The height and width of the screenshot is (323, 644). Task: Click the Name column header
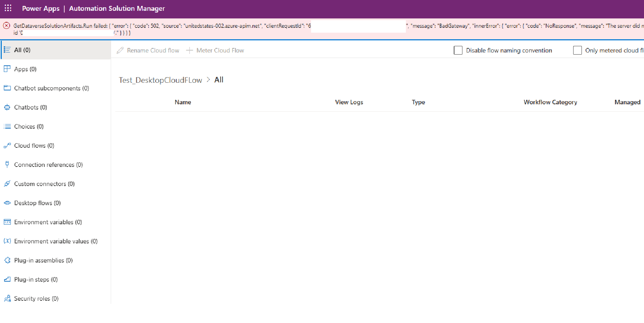(x=183, y=102)
